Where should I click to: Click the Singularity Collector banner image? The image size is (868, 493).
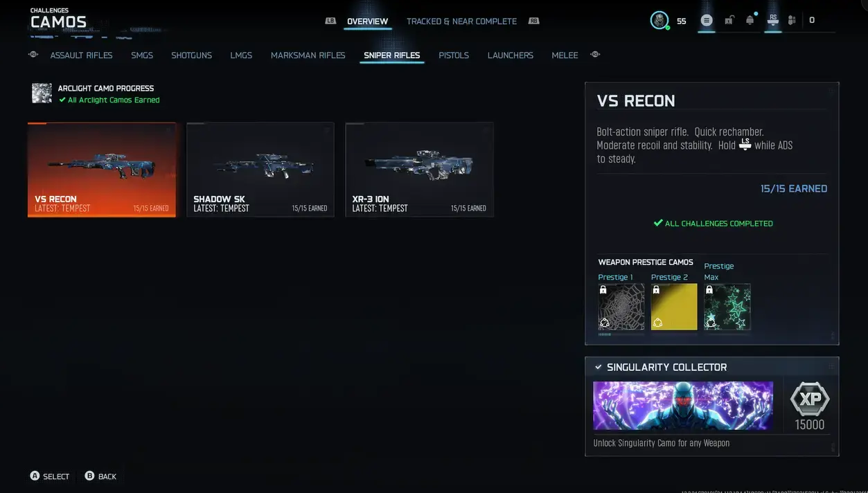click(x=683, y=405)
